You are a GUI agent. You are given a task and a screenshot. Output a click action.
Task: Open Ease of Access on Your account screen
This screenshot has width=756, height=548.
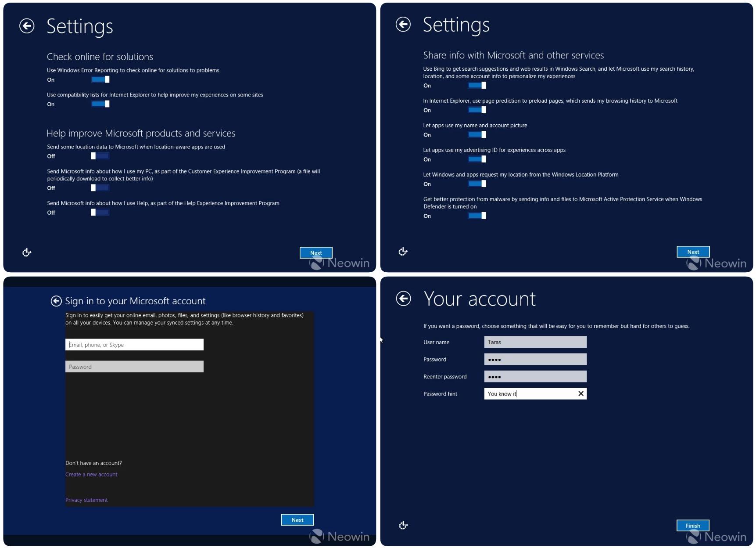click(403, 525)
